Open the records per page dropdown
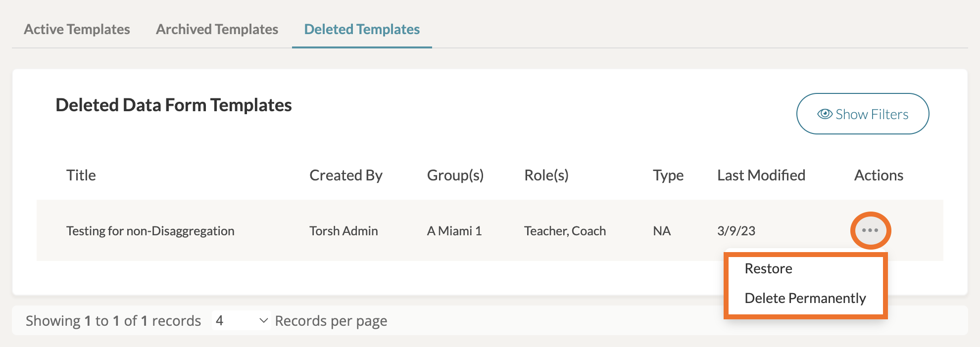The image size is (980, 347). tap(241, 321)
